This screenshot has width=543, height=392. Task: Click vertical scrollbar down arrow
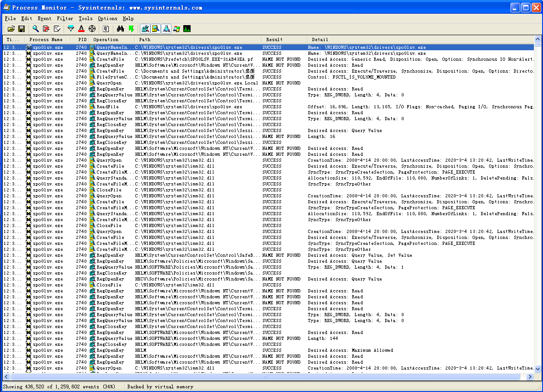coord(538,369)
